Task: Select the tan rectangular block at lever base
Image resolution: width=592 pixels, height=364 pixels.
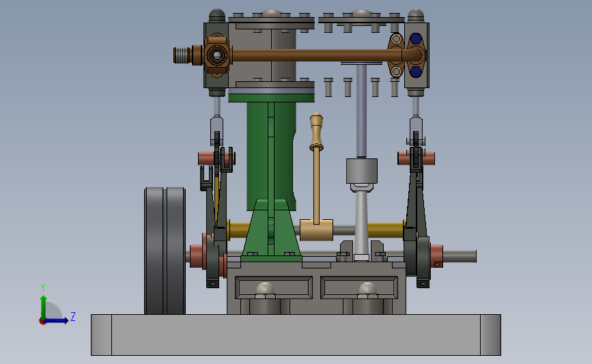Action: click(x=316, y=230)
